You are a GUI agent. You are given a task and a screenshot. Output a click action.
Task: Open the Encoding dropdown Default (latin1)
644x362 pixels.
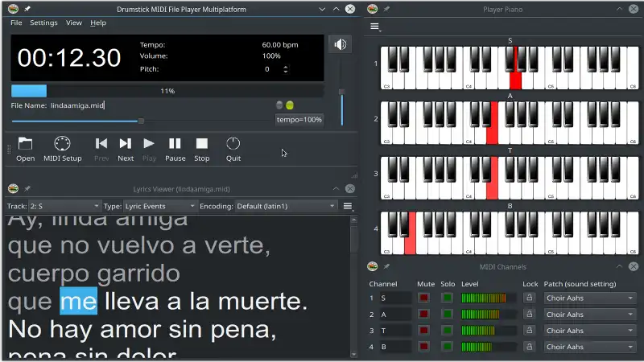click(286, 206)
